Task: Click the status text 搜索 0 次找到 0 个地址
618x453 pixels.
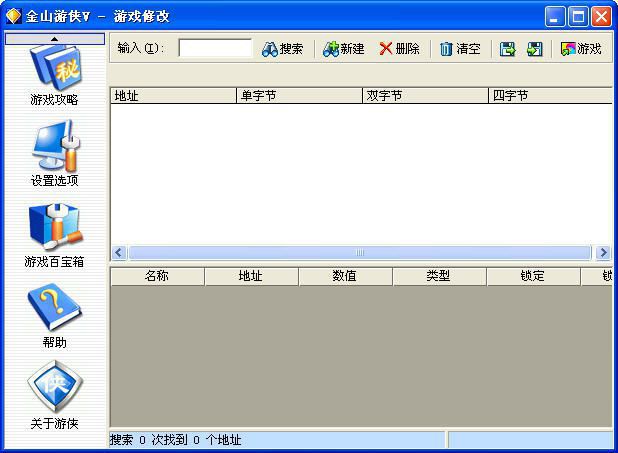Action: click(x=175, y=440)
